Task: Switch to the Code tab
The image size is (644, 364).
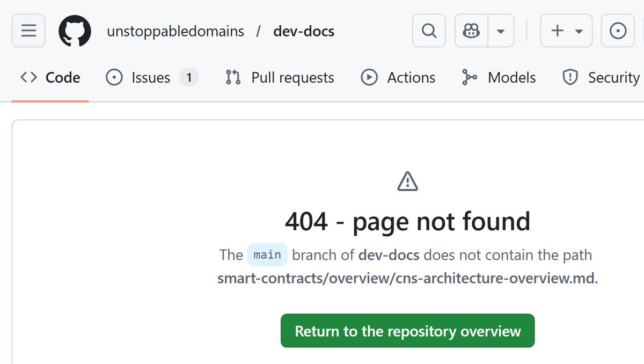Action: click(x=50, y=78)
